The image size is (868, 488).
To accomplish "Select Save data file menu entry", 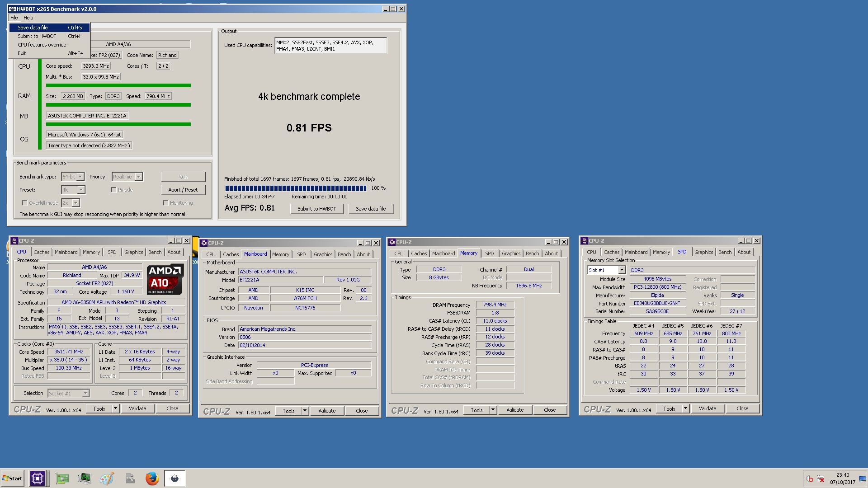I will click(x=49, y=28).
